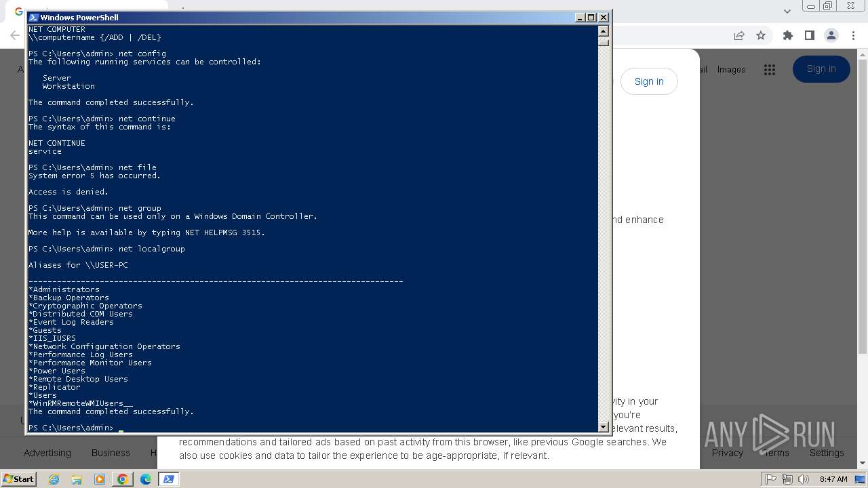
Task: Open the Business footer link
Action: [111, 453]
